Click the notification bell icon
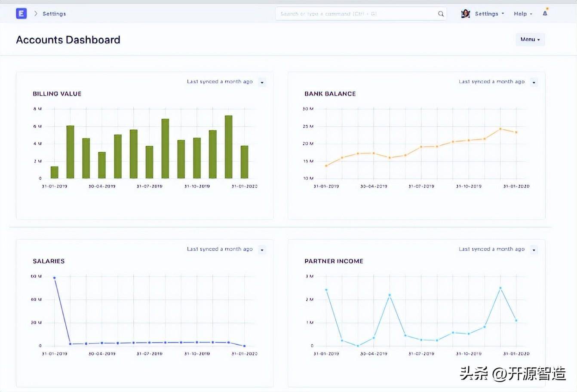Screen dimensions: 577x392 click(545, 13)
